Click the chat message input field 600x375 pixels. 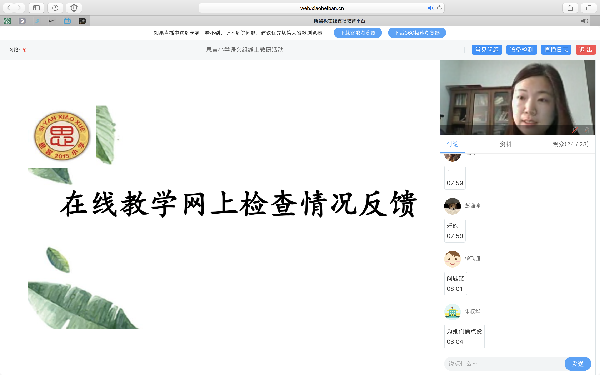click(504, 364)
